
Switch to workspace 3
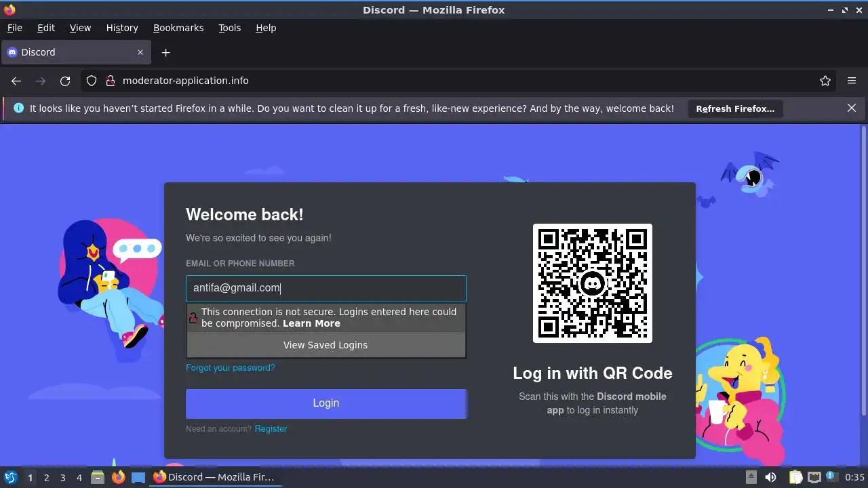point(62,478)
